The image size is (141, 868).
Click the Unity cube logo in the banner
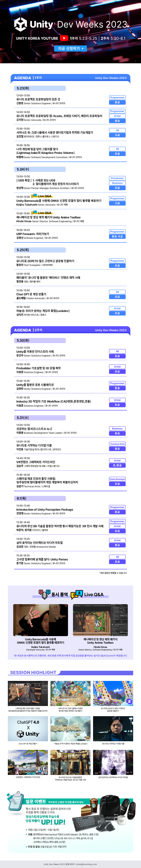click(21, 24)
